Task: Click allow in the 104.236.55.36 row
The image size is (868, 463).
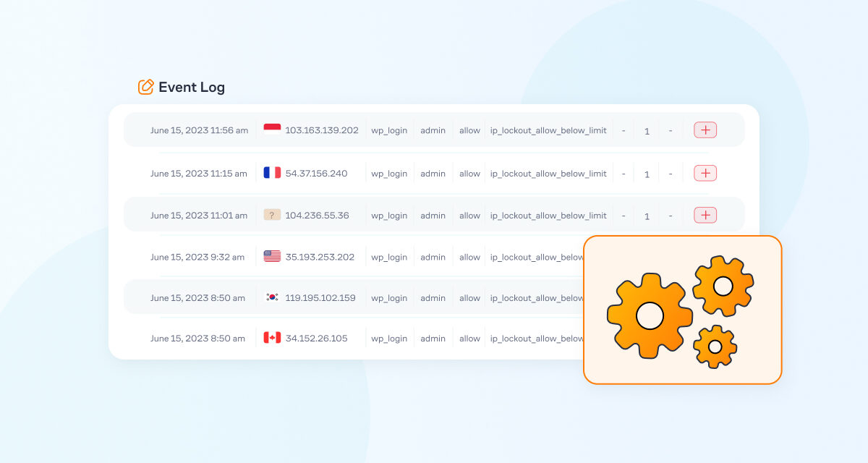Action: click(469, 216)
